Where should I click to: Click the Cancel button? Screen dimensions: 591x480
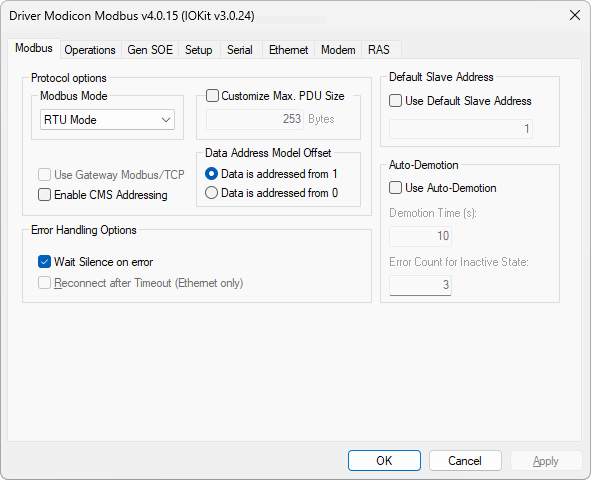(465, 460)
